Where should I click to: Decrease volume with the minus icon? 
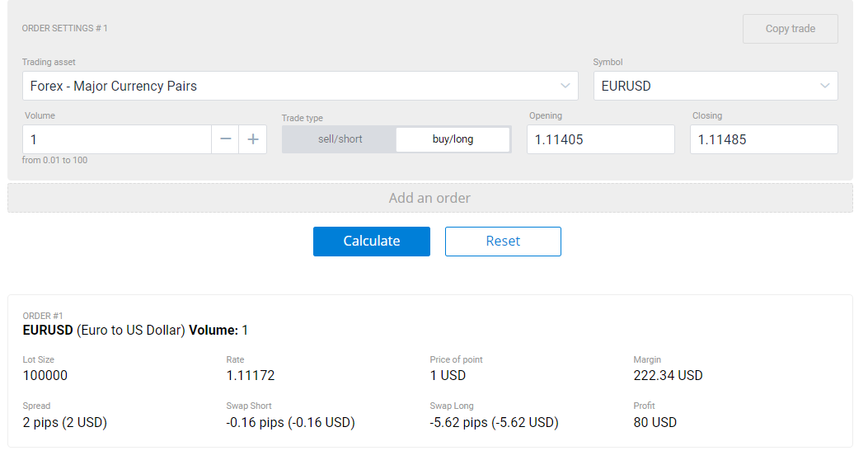click(225, 139)
